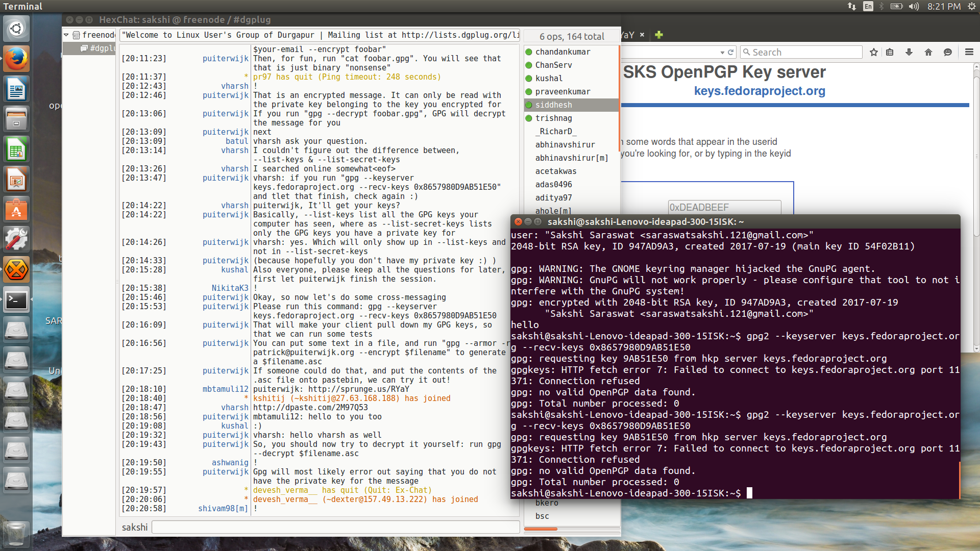The image size is (980, 551).
Task: Open the Files manager launcher icon
Action: [x=16, y=119]
